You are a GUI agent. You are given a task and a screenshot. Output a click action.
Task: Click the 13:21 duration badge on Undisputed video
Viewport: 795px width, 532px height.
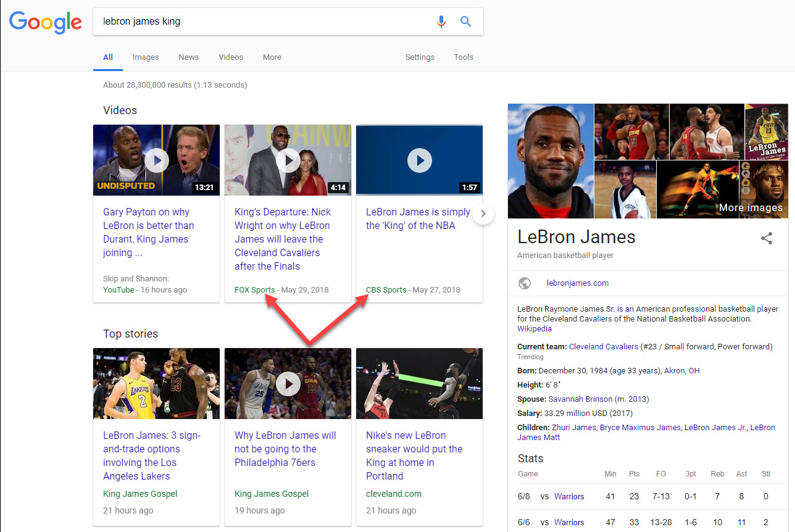pos(204,188)
